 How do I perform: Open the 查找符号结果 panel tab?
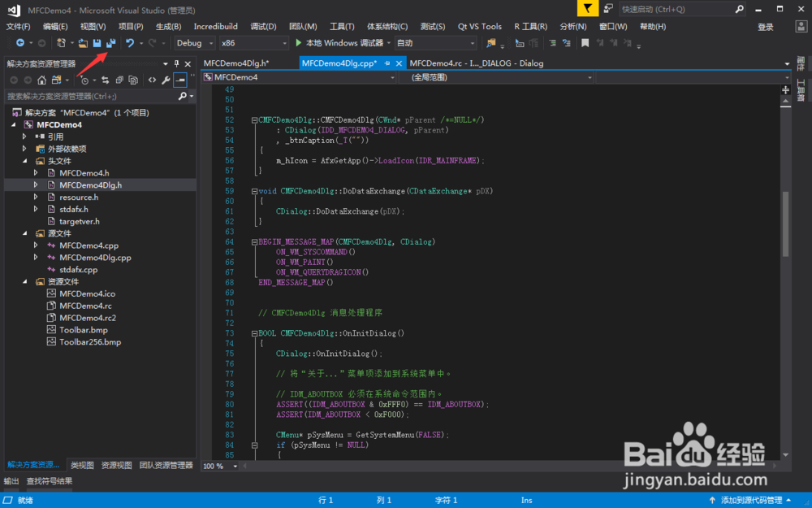point(50,481)
